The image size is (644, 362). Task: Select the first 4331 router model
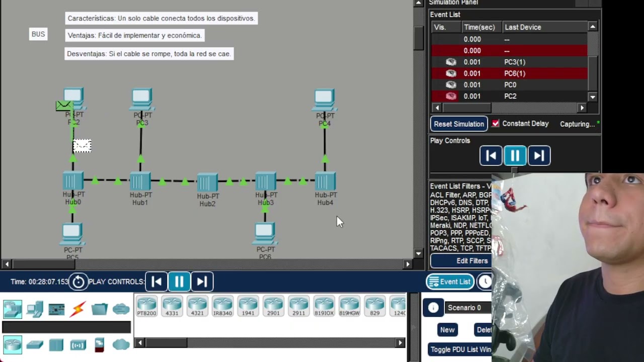(x=172, y=306)
